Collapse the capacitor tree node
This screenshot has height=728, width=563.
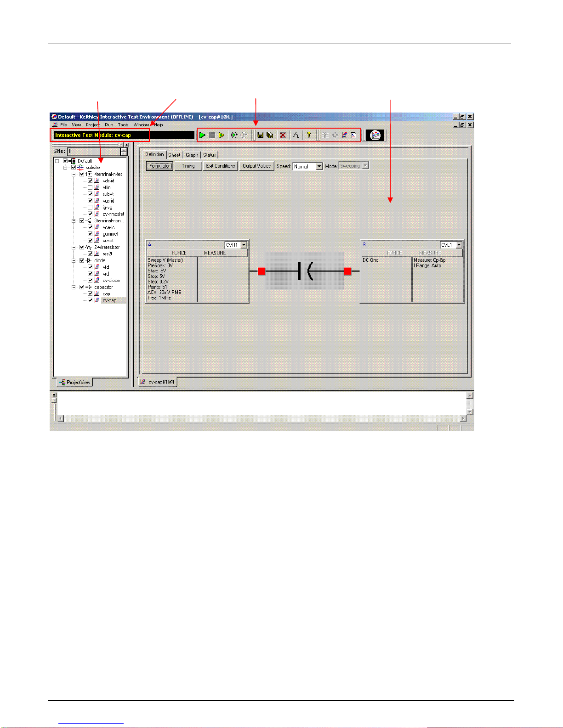[x=74, y=287]
